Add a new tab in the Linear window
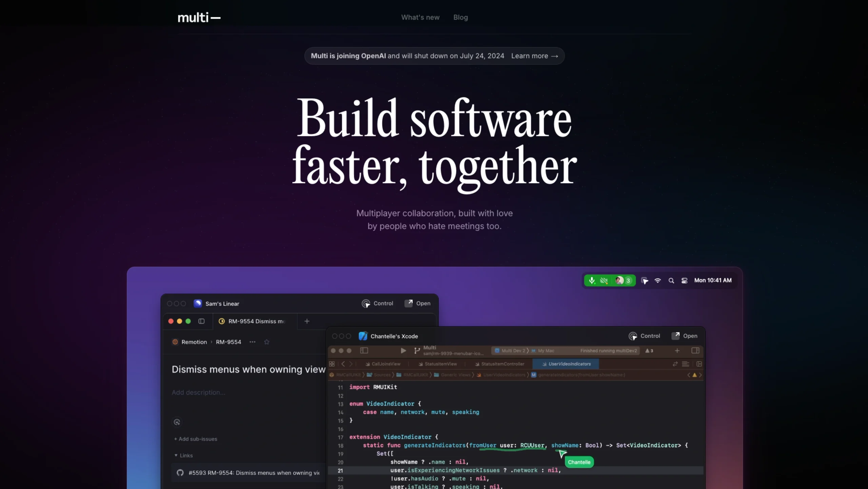This screenshot has height=489, width=868. tap(307, 321)
